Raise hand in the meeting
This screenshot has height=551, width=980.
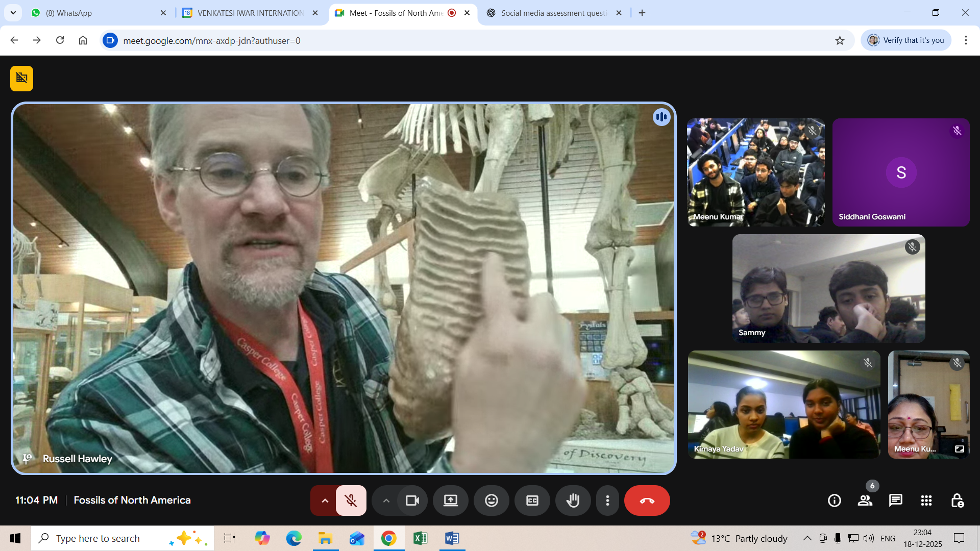(573, 500)
